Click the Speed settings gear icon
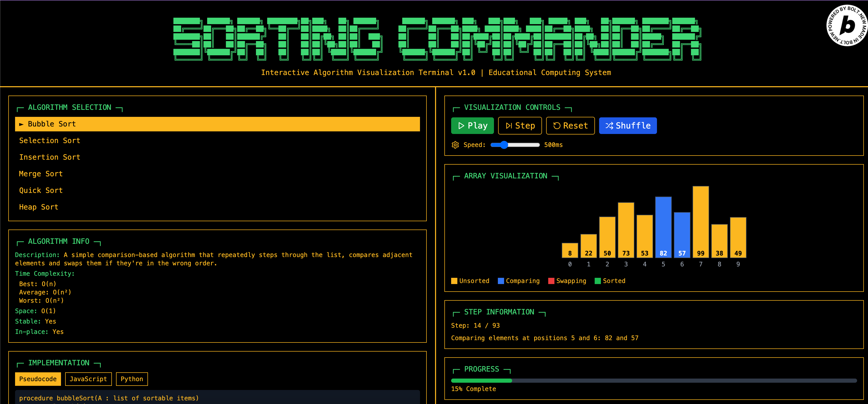 455,145
